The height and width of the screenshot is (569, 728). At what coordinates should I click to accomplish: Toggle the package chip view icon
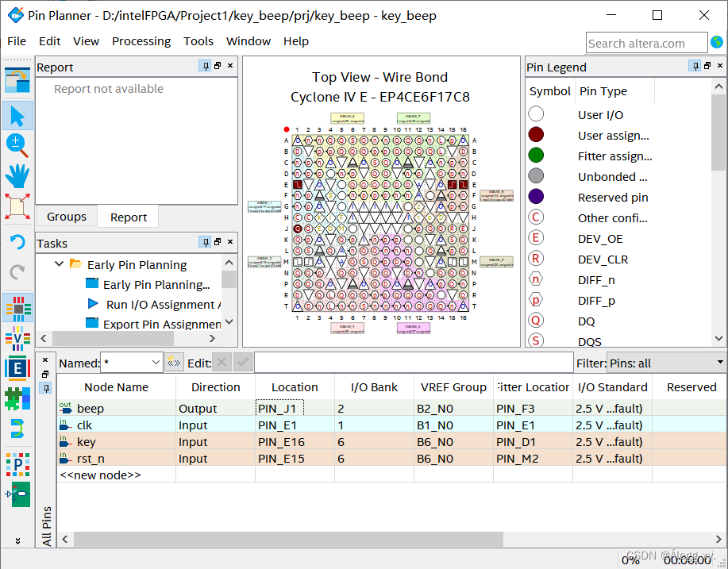tap(17, 308)
